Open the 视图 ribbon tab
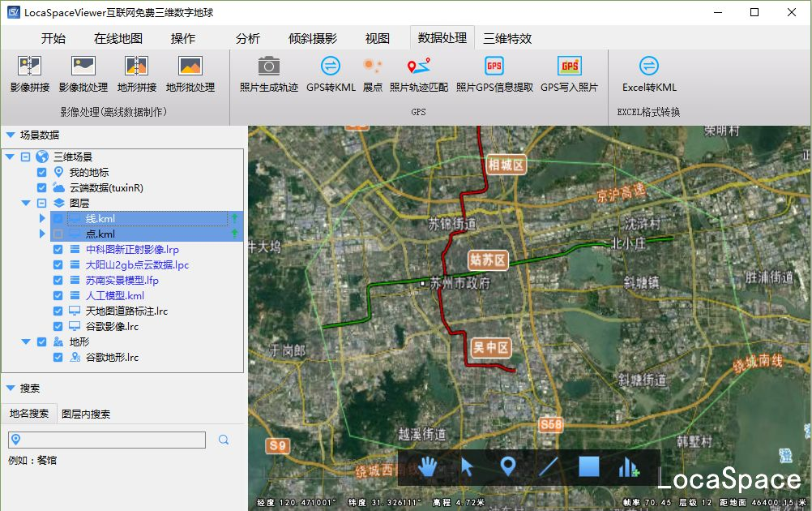This screenshot has width=812, height=511. click(378, 38)
